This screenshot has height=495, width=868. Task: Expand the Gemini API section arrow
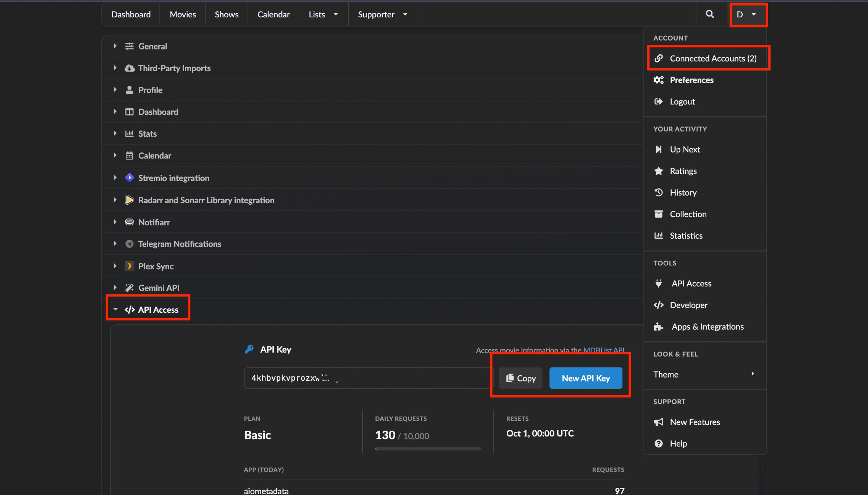[x=115, y=287]
